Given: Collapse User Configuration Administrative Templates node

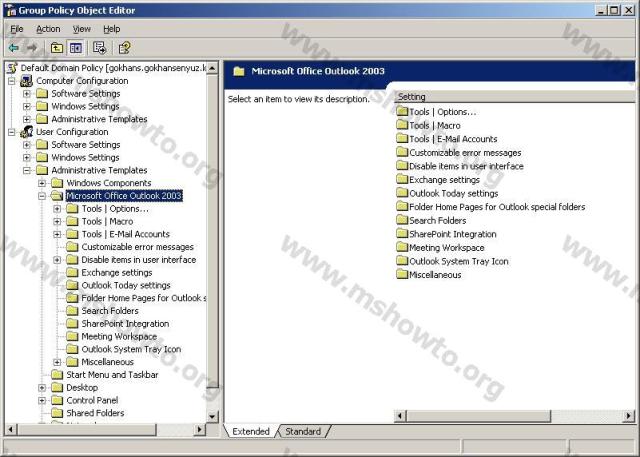Looking at the screenshot, I should (x=27, y=170).
